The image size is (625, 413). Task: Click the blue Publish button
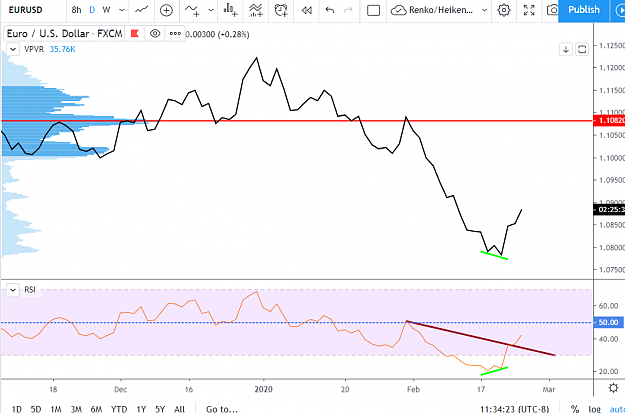(x=584, y=10)
